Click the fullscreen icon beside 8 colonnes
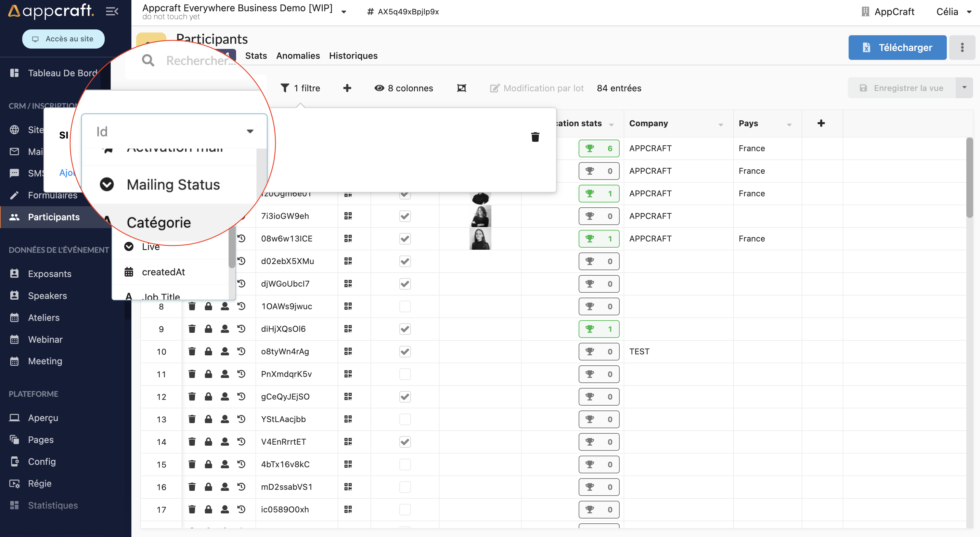Viewport: 980px width, 537px height. click(462, 88)
